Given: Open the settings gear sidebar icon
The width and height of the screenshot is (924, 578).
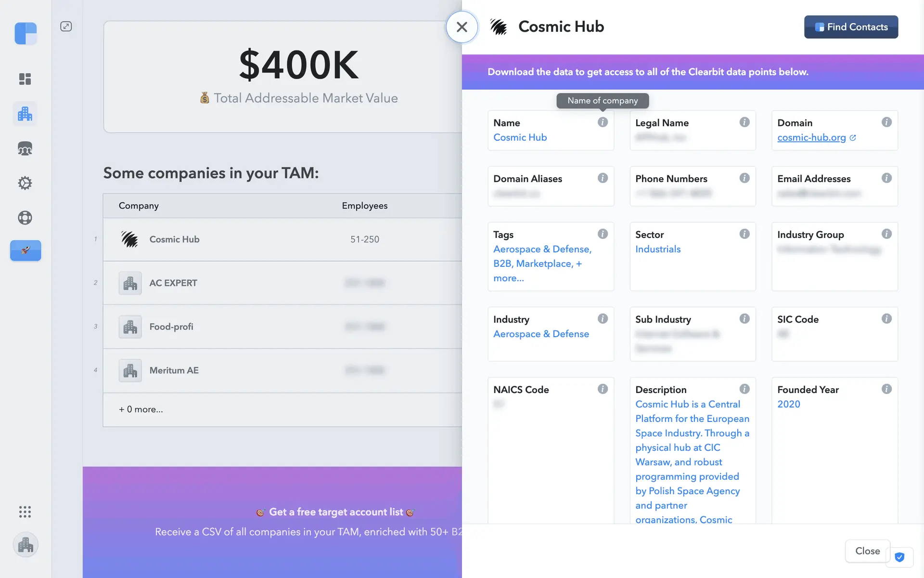Looking at the screenshot, I should [x=25, y=183].
